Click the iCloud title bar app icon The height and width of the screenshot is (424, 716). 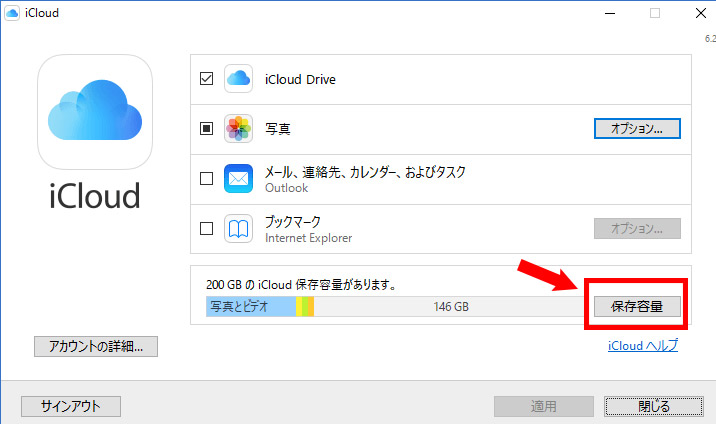coord(11,13)
